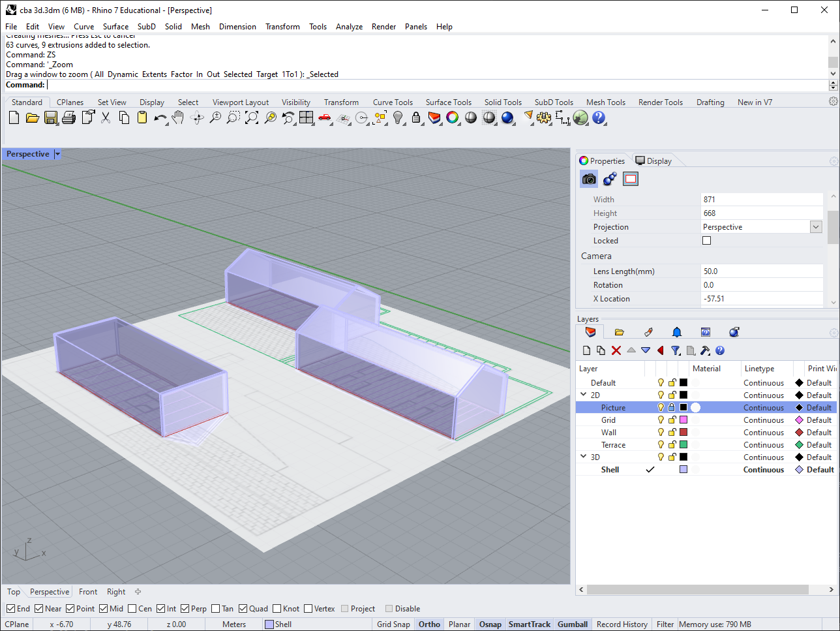
Task: Click Gumball in the status bar
Action: [x=571, y=624]
